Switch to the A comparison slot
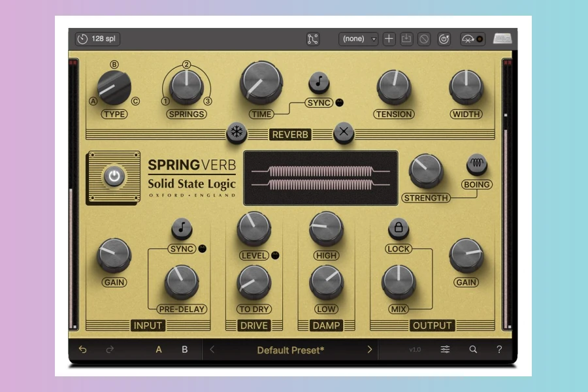588x392 pixels. pyautogui.click(x=159, y=350)
